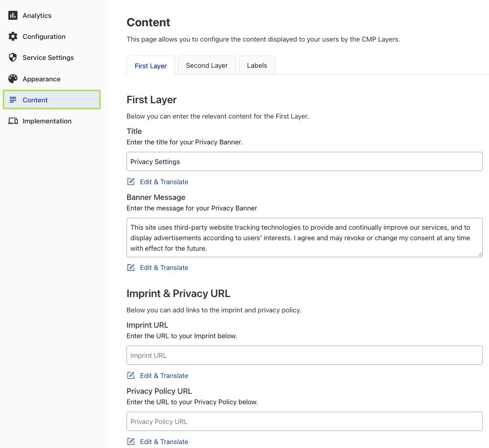Click the Configuration gear icon
This screenshot has height=448, width=489.
tap(13, 37)
